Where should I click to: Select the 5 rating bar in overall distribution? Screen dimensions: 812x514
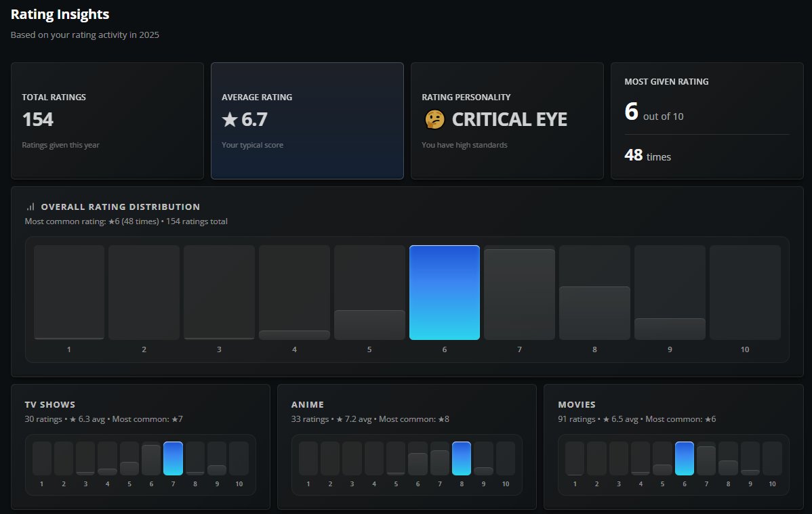369,324
